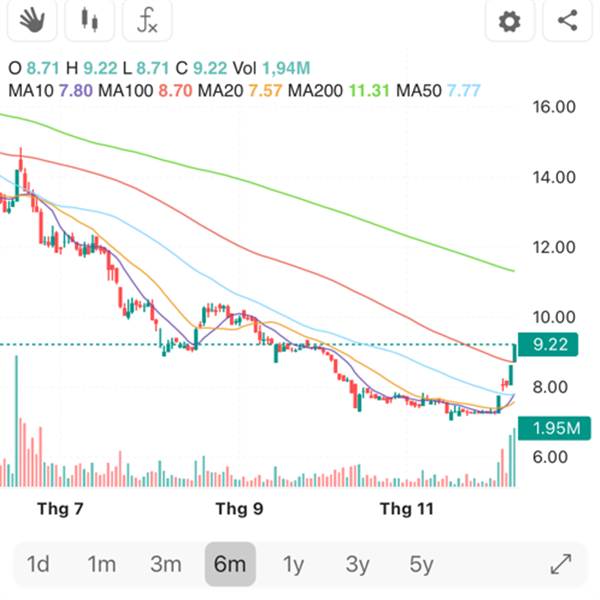Select the hand pan tool
This screenshot has height=600, width=600.
tap(32, 19)
